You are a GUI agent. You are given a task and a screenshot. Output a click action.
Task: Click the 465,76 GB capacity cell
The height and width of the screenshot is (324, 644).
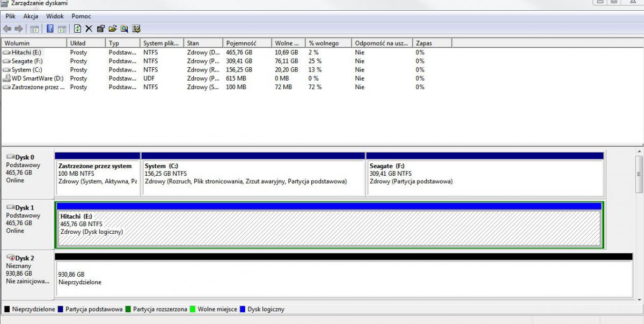coord(239,53)
